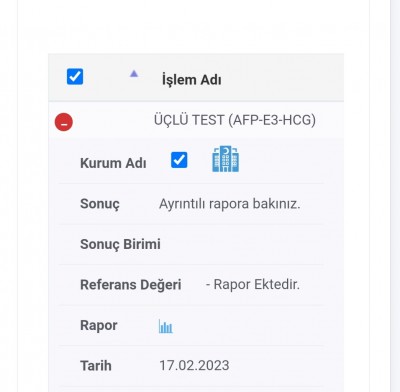Click the '- Rapor Ektedir.' reference text

(x=253, y=285)
